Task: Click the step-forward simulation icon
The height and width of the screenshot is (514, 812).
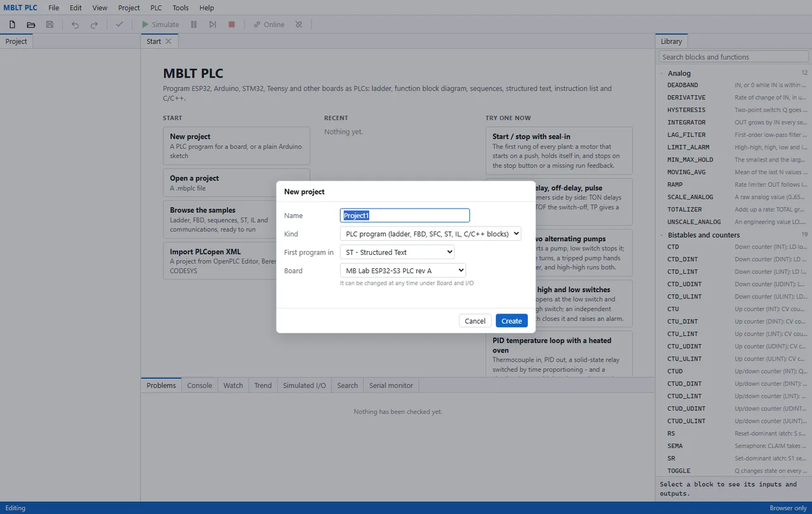Action: (x=213, y=25)
